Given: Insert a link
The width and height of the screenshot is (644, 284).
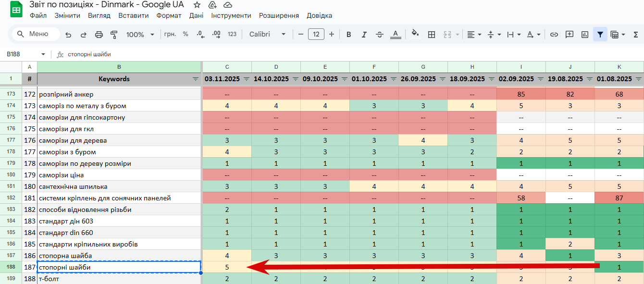Looking at the screenshot, I should click(x=554, y=35).
